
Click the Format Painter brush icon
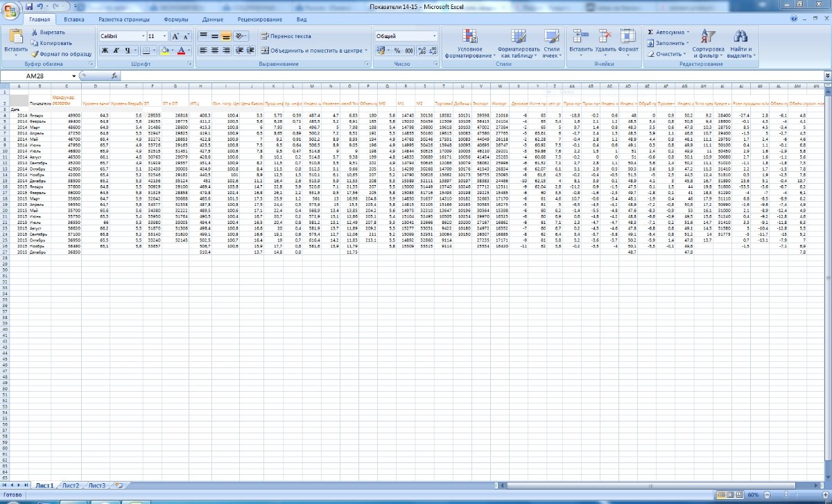(x=34, y=53)
